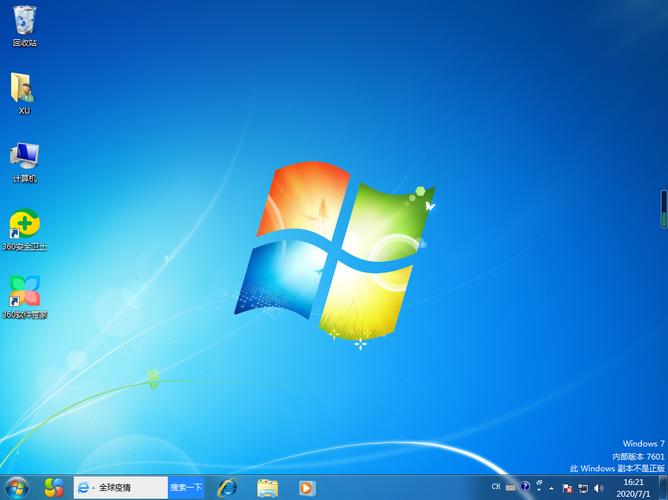This screenshot has height=500, width=668.
Task: Launch 360安全卫士 from the desktop
Action: point(24,226)
